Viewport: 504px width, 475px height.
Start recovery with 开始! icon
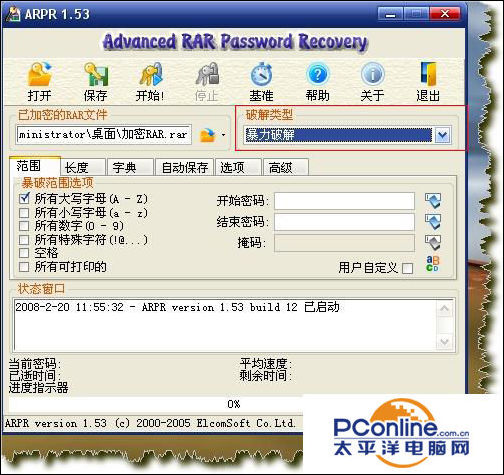click(x=151, y=74)
